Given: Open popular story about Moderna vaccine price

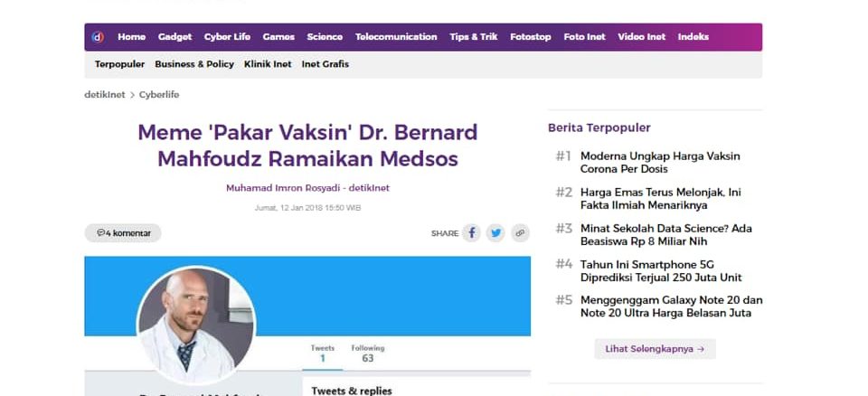Looking at the screenshot, I should [660, 163].
